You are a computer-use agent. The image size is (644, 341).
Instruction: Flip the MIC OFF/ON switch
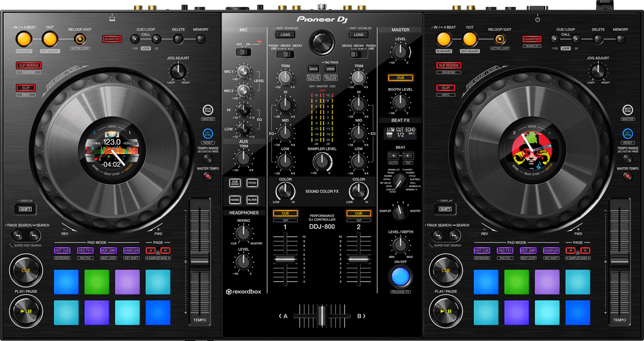click(x=244, y=52)
